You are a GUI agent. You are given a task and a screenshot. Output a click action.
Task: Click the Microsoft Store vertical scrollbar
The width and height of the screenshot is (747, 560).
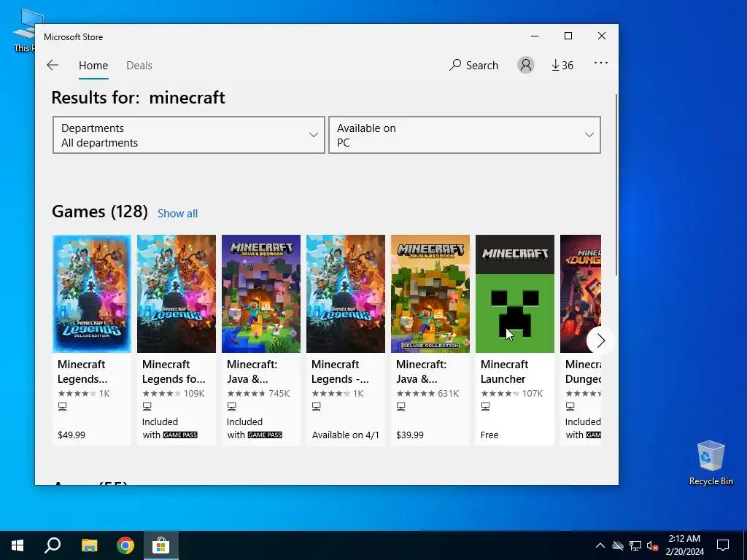[616, 184]
